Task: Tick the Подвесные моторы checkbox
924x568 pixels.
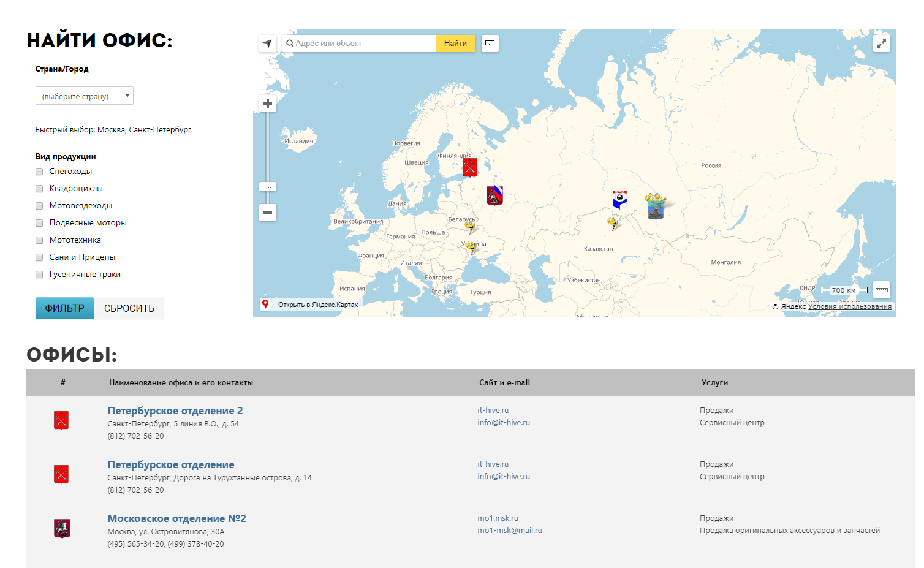Action: pos(39,223)
